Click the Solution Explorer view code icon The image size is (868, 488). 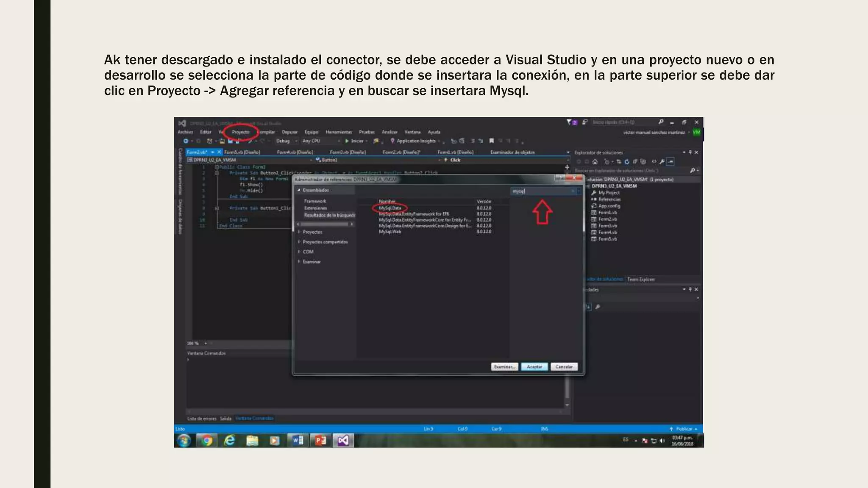(x=654, y=161)
